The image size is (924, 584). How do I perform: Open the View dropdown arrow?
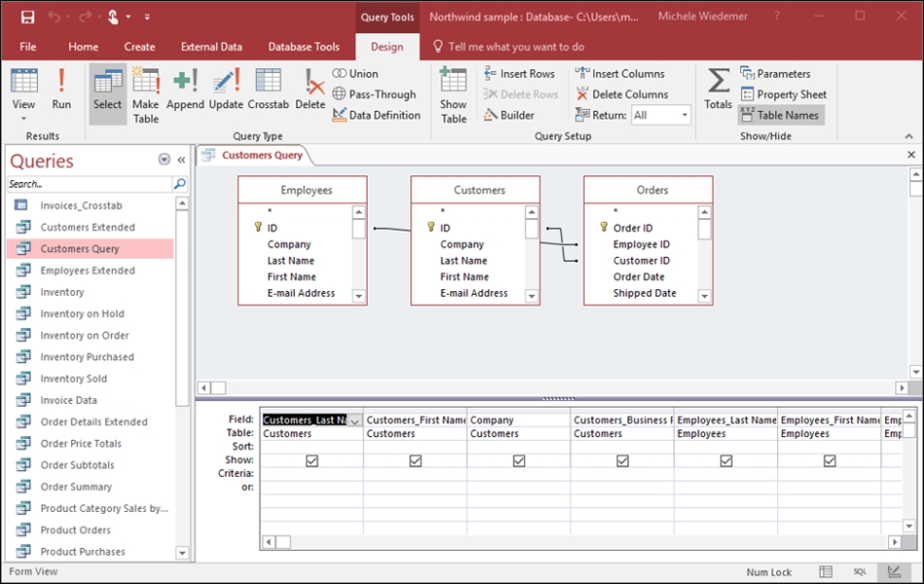click(23, 119)
